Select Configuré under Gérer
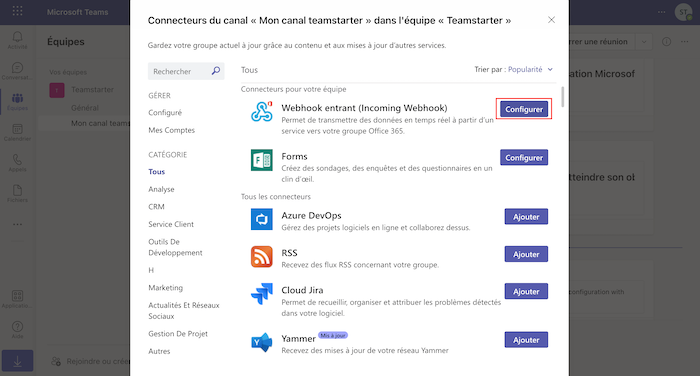 [x=165, y=113]
